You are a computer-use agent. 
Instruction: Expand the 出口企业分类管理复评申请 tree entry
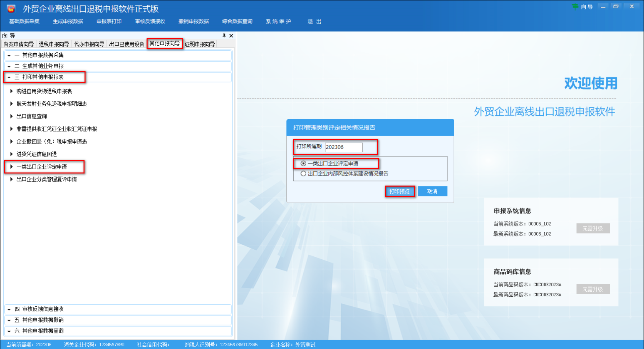coord(46,179)
